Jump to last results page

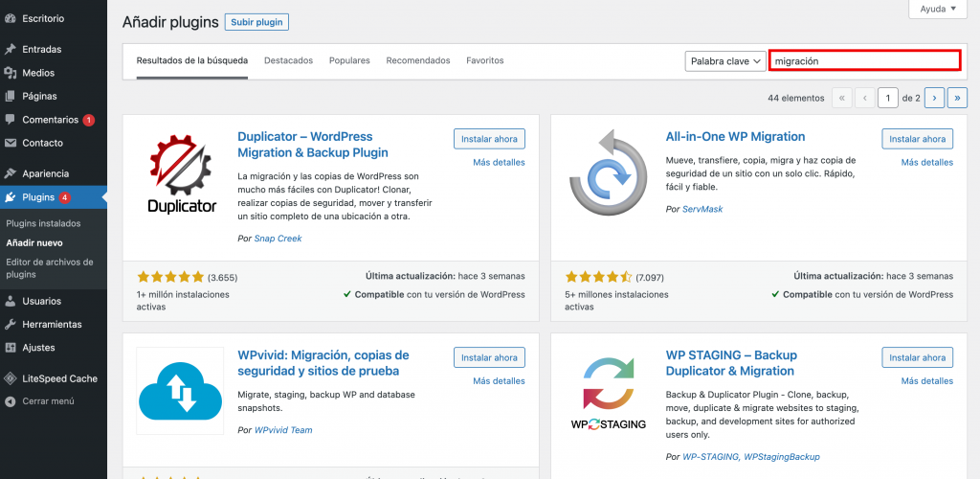pos(957,98)
